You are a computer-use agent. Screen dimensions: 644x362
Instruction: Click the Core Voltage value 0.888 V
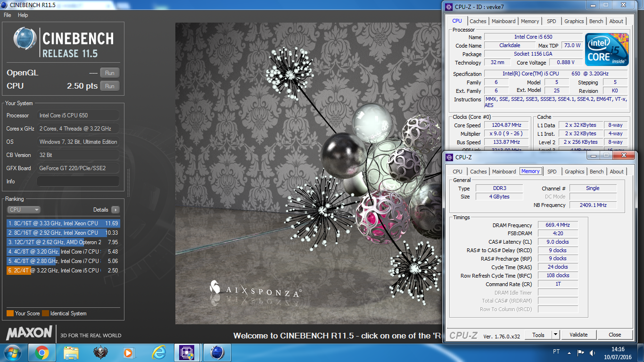[565, 63]
